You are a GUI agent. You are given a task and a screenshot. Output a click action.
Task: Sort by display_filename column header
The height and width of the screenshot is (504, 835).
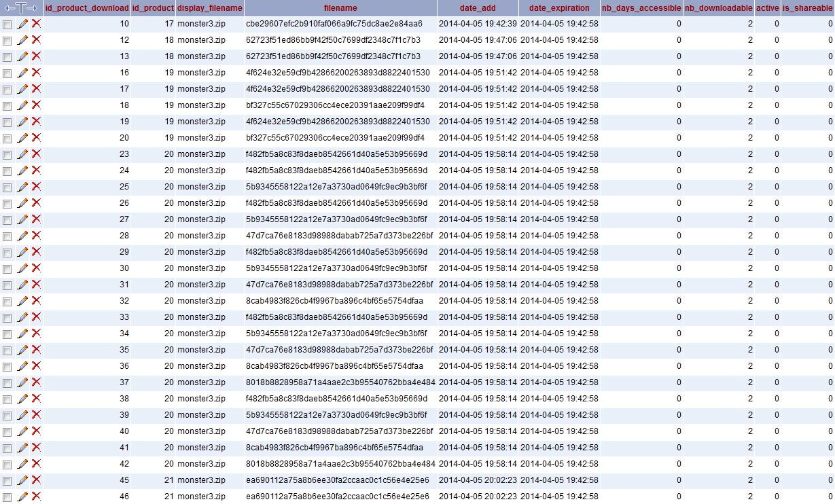(209, 7)
